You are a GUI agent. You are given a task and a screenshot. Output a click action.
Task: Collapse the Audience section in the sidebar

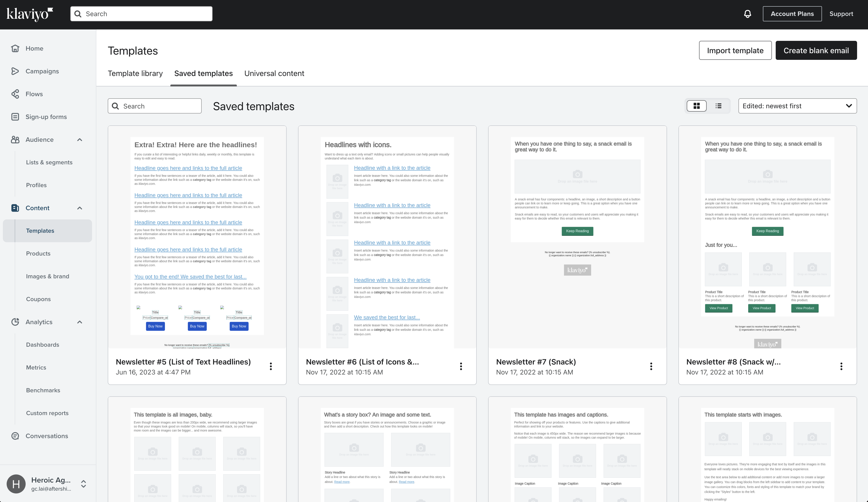(79, 140)
